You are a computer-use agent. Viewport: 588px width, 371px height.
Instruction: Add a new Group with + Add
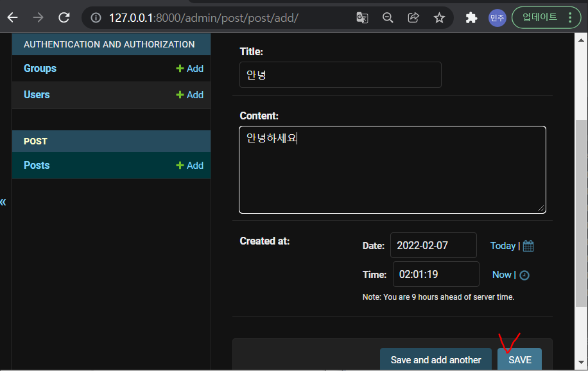(190, 68)
